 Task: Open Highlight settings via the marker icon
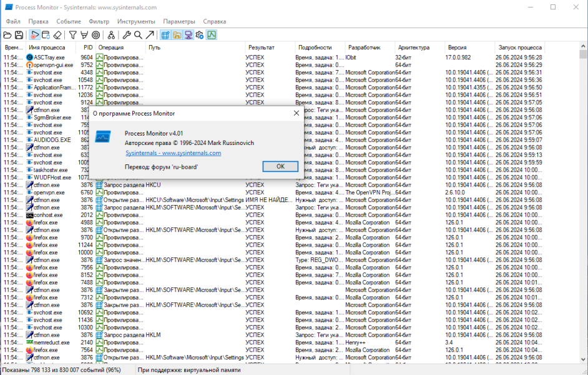coord(84,35)
